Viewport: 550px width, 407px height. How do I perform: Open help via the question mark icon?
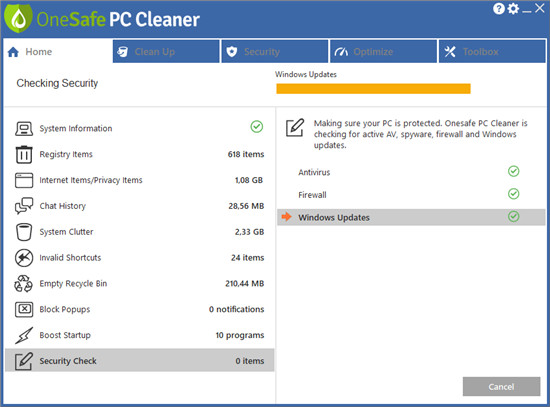point(498,8)
